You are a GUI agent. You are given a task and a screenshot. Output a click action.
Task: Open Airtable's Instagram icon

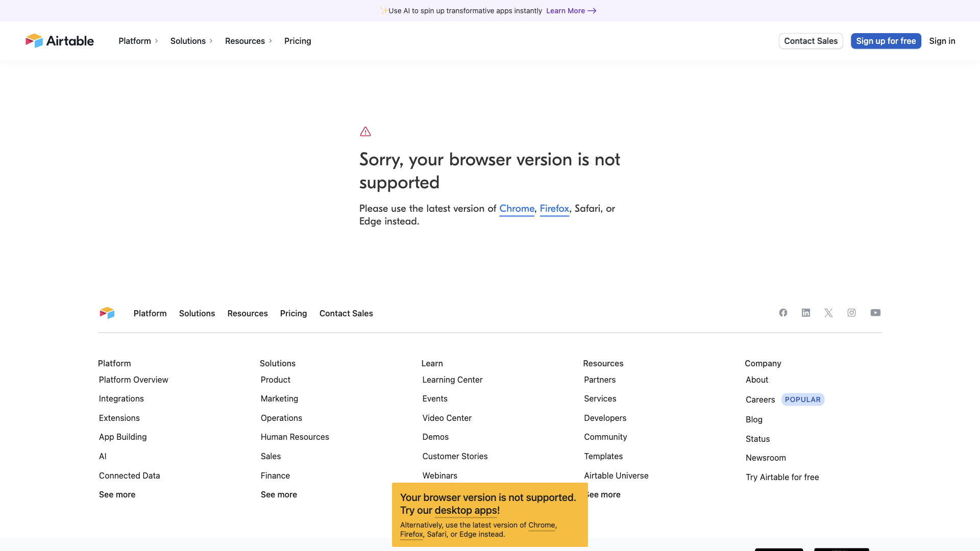pyautogui.click(x=851, y=313)
